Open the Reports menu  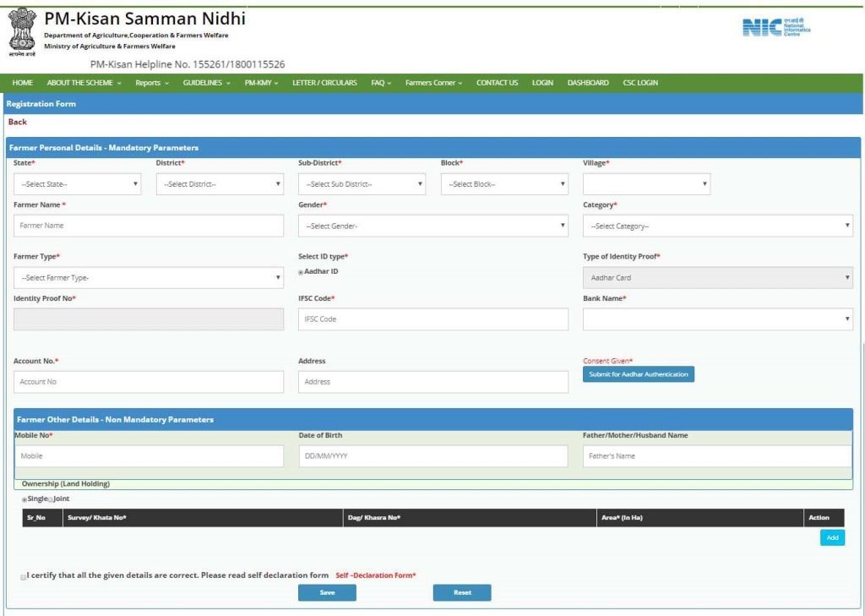(152, 83)
